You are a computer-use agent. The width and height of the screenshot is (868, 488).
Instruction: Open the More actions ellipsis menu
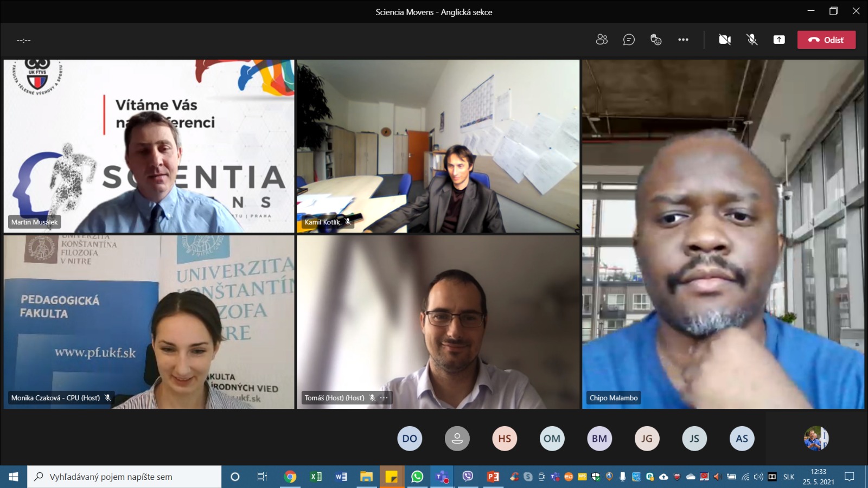pos(683,40)
